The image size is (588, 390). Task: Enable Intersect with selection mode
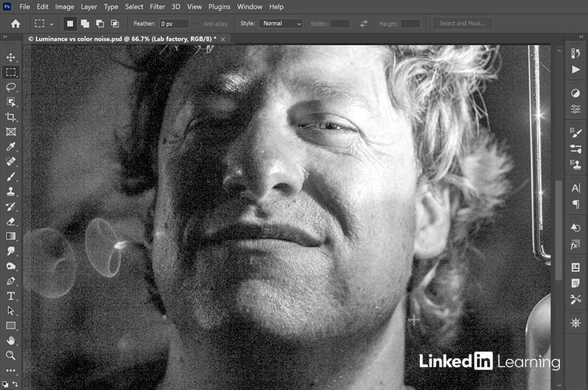click(115, 24)
